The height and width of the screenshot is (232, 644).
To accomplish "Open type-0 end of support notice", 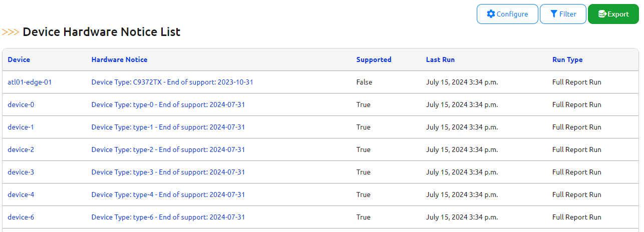I will point(168,104).
